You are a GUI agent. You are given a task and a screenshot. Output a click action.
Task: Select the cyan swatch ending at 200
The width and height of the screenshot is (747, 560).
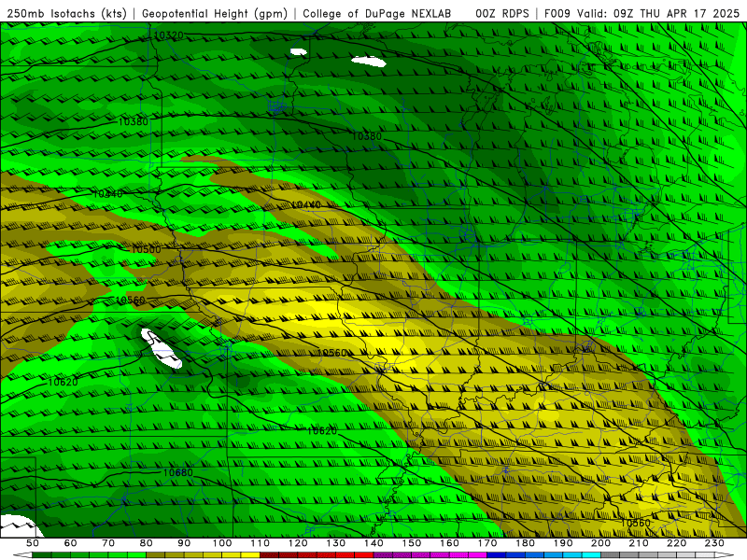point(591,554)
